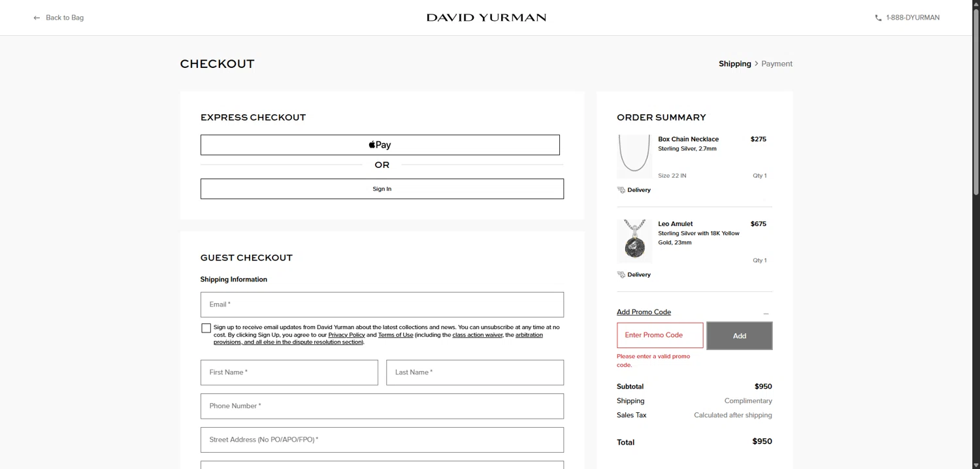Focus the First Name field
Viewport: 980px width, 469px height.
pos(289,372)
